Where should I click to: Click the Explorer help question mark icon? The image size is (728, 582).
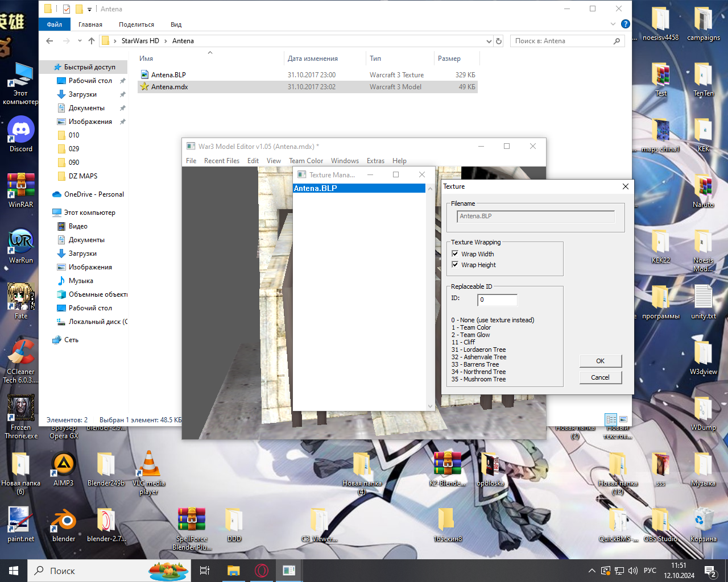(626, 24)
